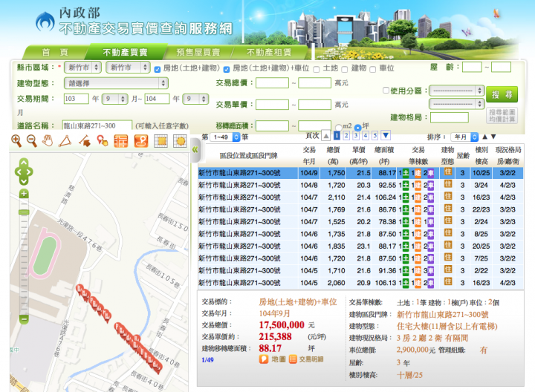Go to results page 2
535x392 pixels.
[346, 136]
